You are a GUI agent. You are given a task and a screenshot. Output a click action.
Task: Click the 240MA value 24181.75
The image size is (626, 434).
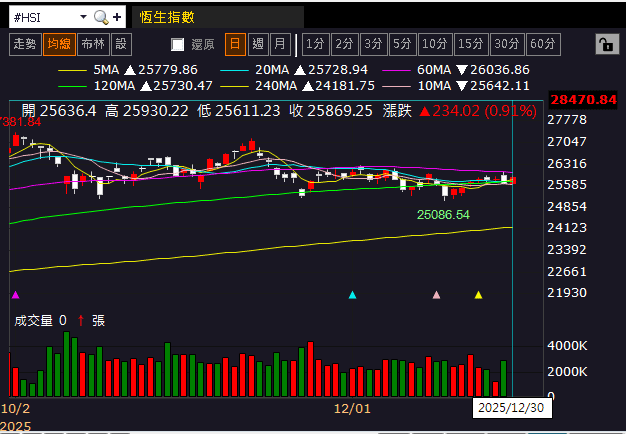345,86
